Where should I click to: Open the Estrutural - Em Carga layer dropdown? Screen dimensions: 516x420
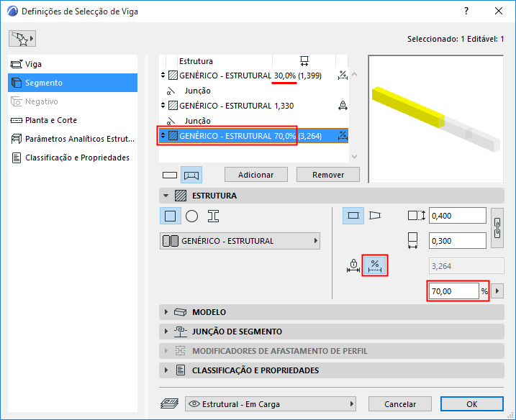coord(271,404)
